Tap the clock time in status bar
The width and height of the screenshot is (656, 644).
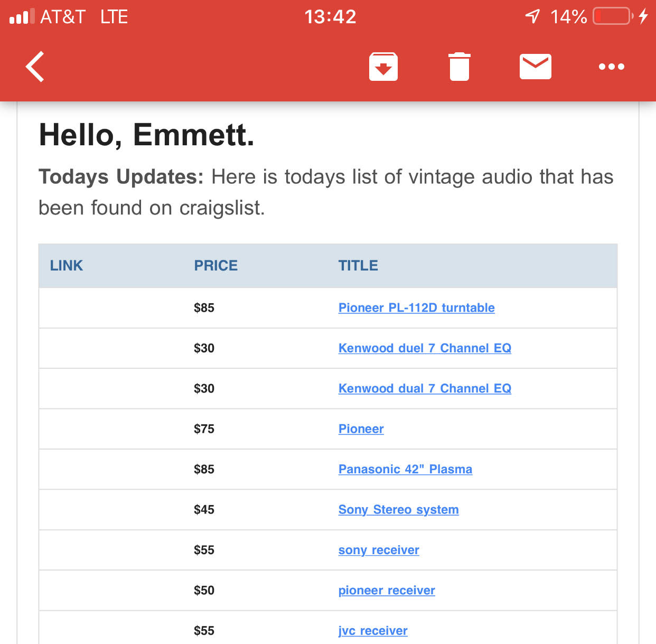[330, 16]
